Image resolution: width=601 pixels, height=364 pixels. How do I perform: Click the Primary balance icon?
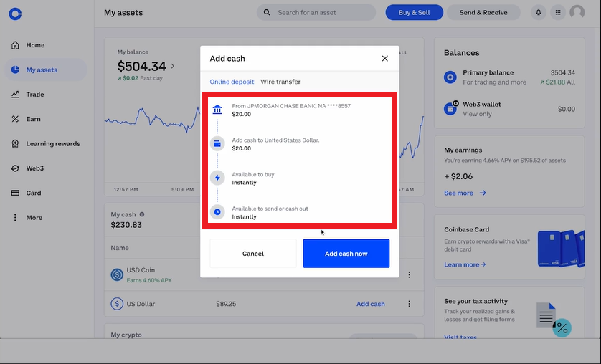[x=450, y=77]
